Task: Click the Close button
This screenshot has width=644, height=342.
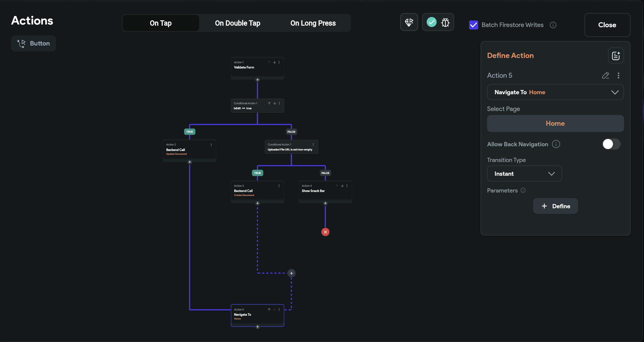Action: [x=607, y=25]
